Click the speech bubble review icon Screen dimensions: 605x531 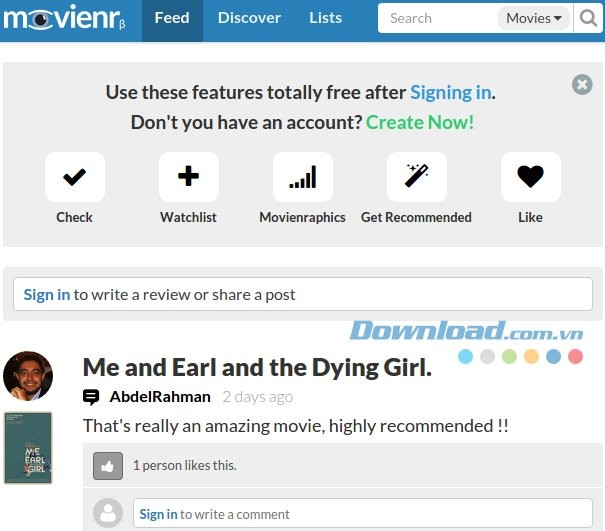click(x=91, y=397)
